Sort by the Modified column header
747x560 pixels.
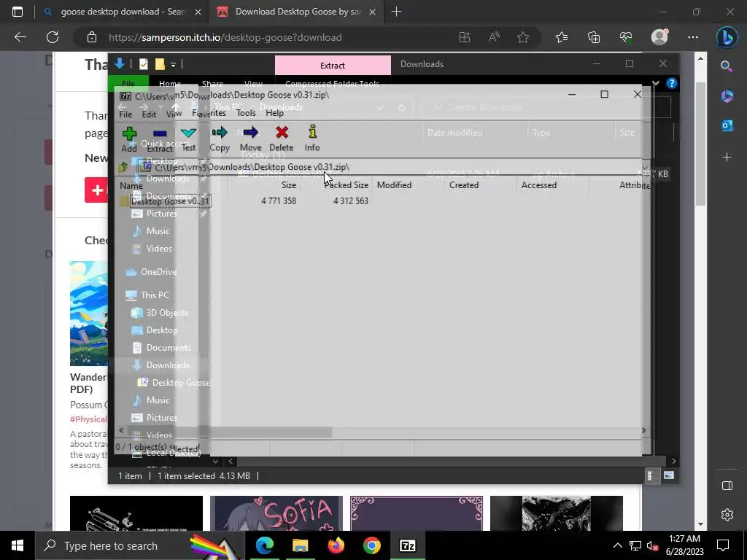point(407,185)
